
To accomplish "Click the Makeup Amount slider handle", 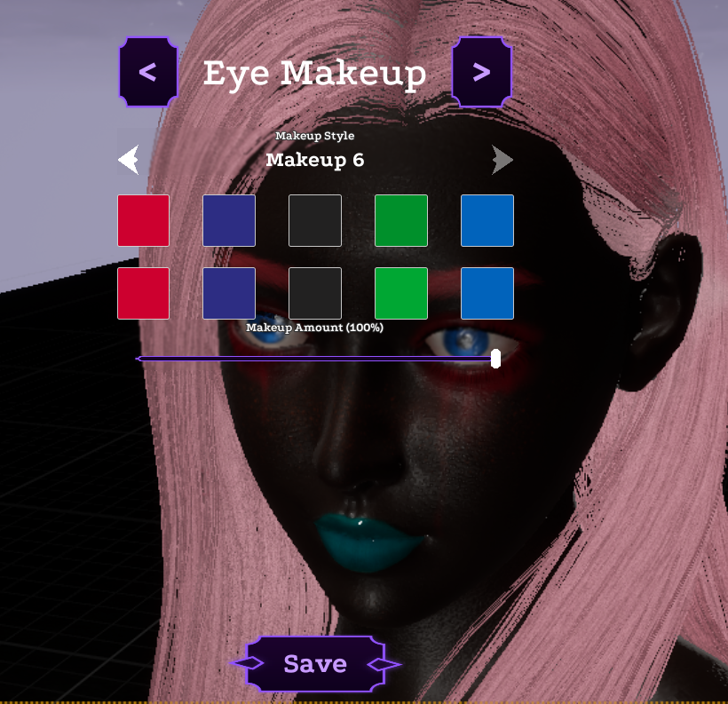I will [x=495, y=359].
